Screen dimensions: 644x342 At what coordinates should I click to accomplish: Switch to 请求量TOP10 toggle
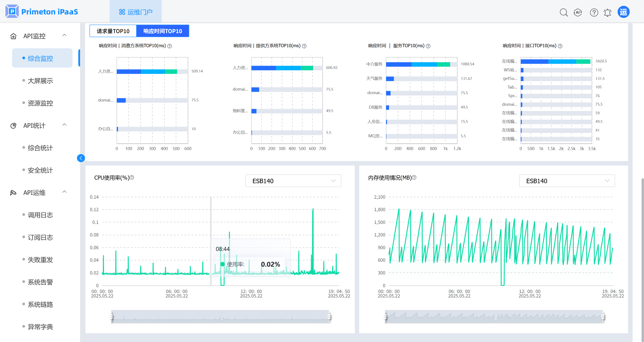coord(113,31)
